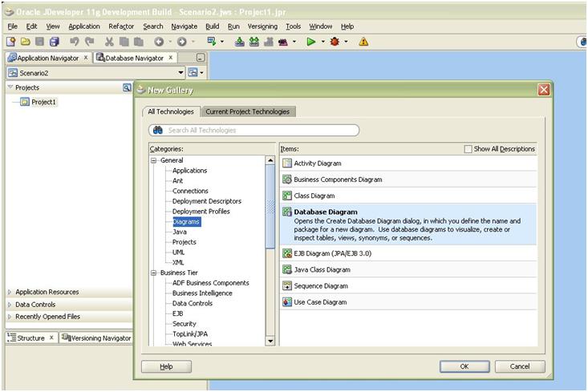
Task: Open the Versioning menu
Action: point(262,26)
